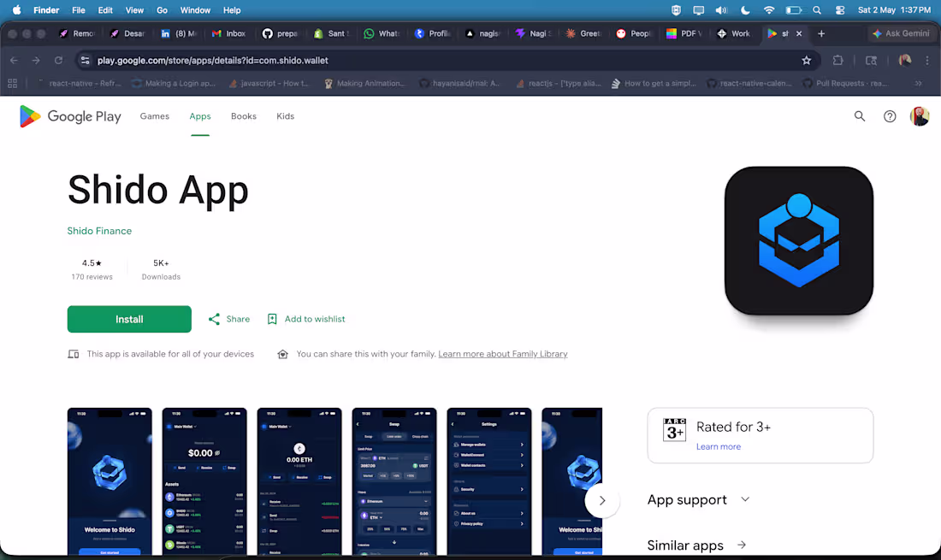Switch to the Kids tab
The width and height of the screenshot is (941, 560).
[285, 116]
